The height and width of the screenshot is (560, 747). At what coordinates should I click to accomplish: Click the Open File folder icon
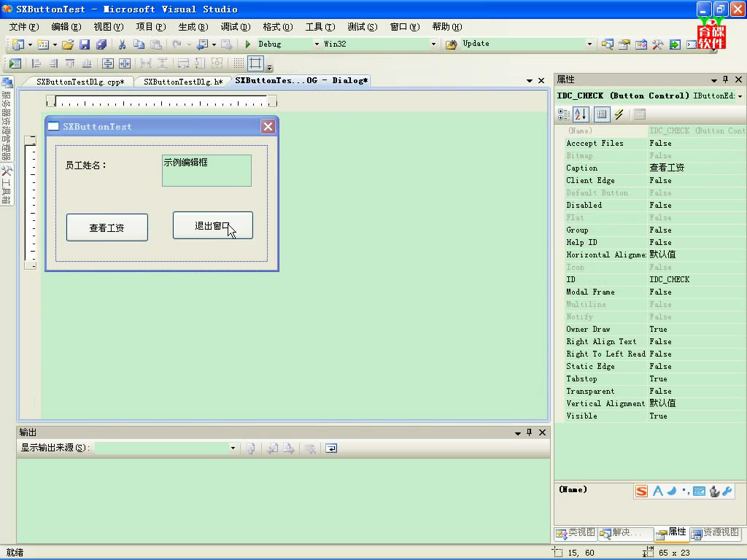click(x=68, y=44)
